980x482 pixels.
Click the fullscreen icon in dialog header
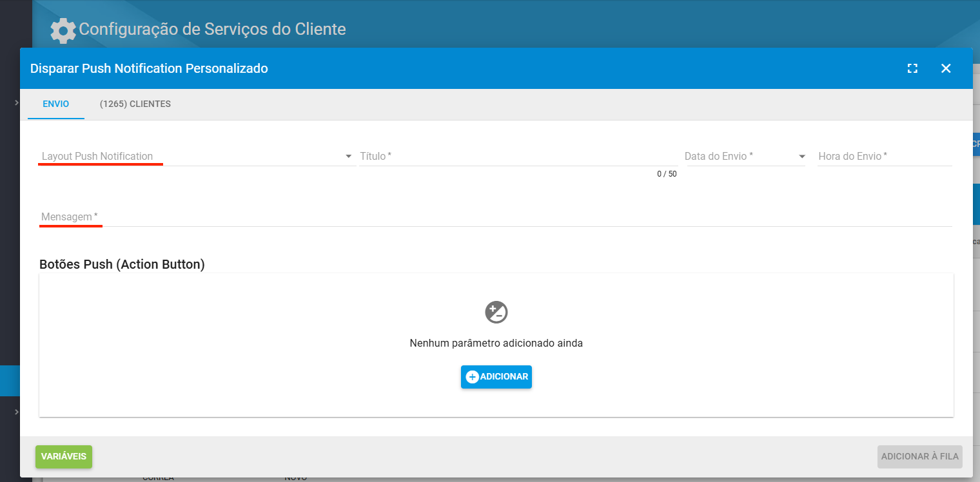[912, 68]
